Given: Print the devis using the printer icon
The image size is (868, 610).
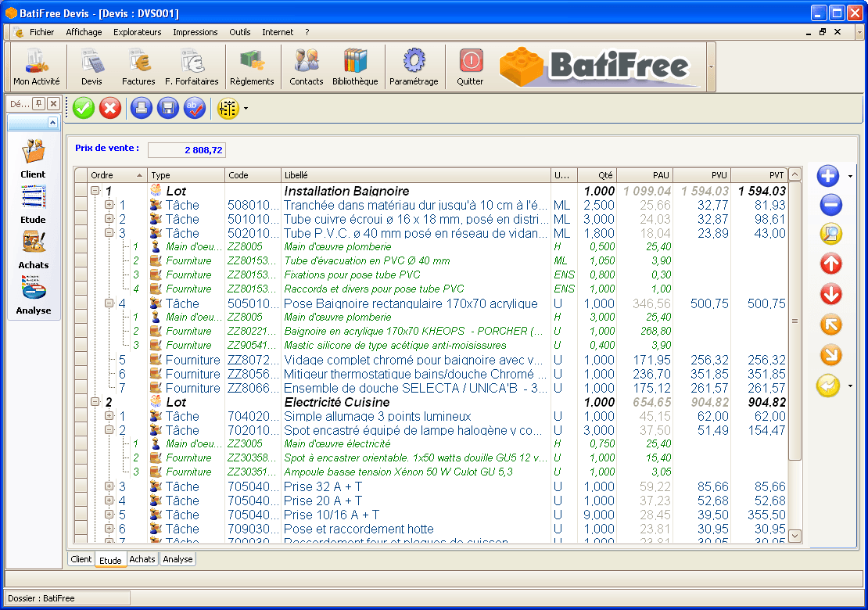Looking at the screenshot, I should (141, 108).
